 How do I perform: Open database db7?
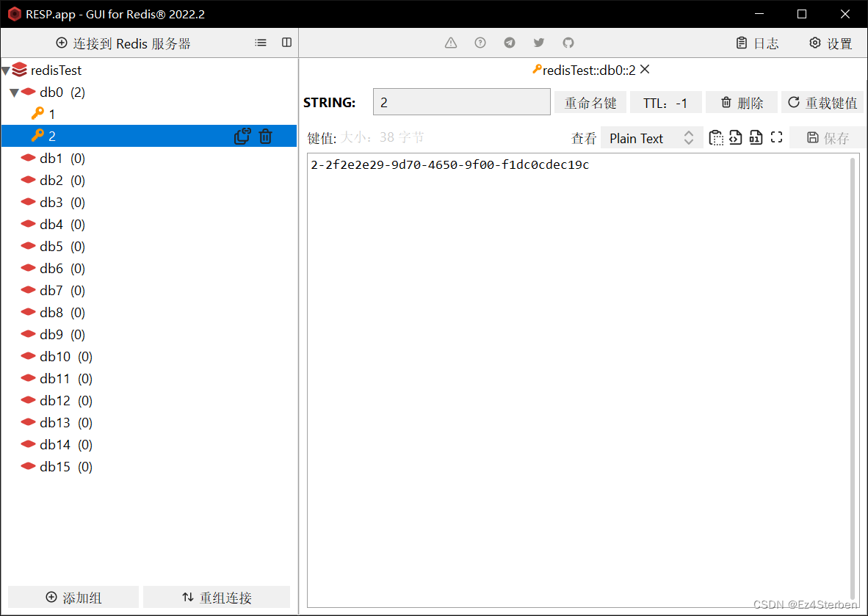149,291
